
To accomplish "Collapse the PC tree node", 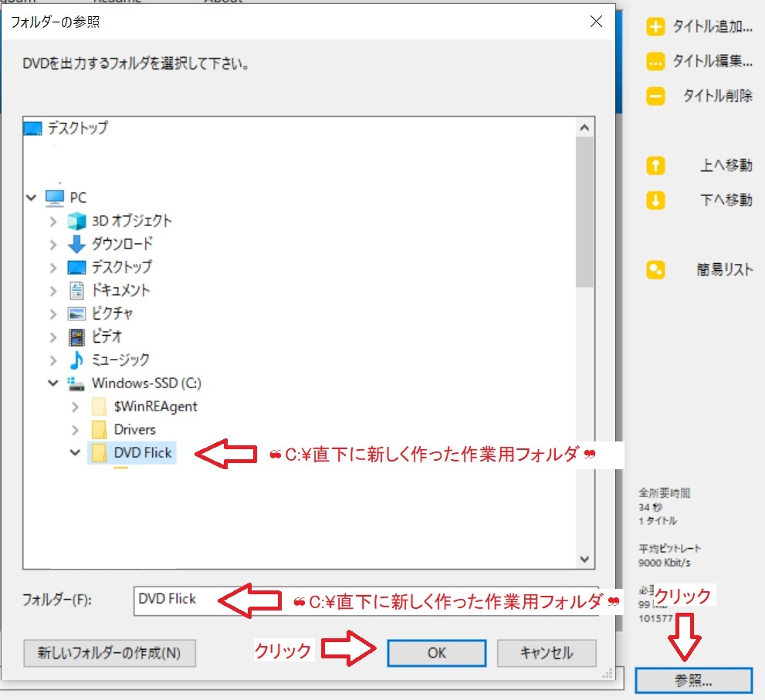I will (31, 198).
